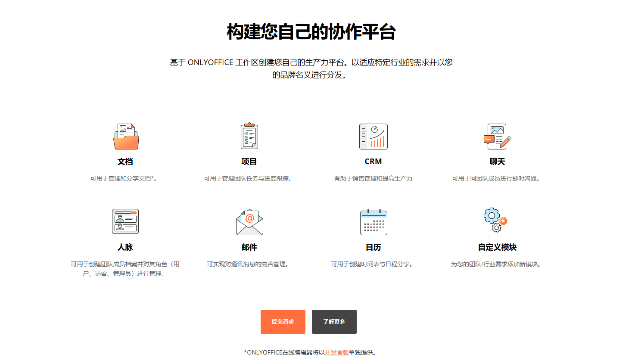Click the dark 了解更多 button

(x=334, y=322)
